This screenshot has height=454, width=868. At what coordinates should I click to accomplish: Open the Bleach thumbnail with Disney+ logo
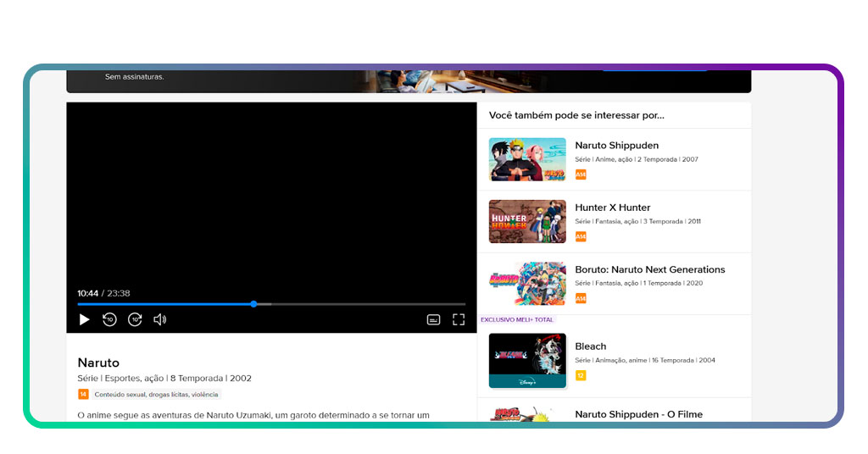[x=527, y=361]
